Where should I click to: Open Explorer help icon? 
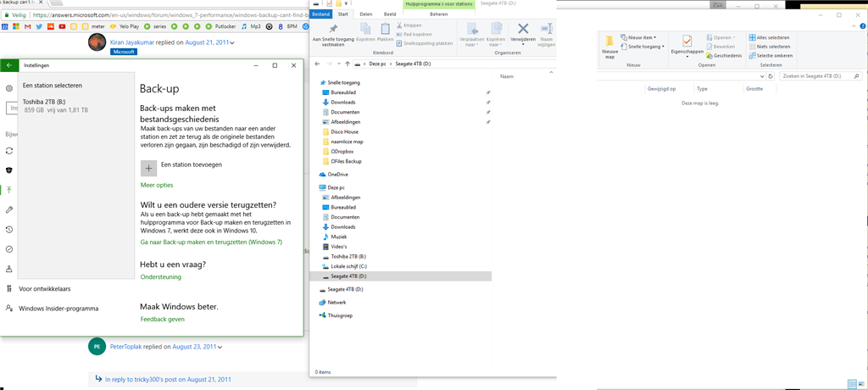click(x=861, y=26)
